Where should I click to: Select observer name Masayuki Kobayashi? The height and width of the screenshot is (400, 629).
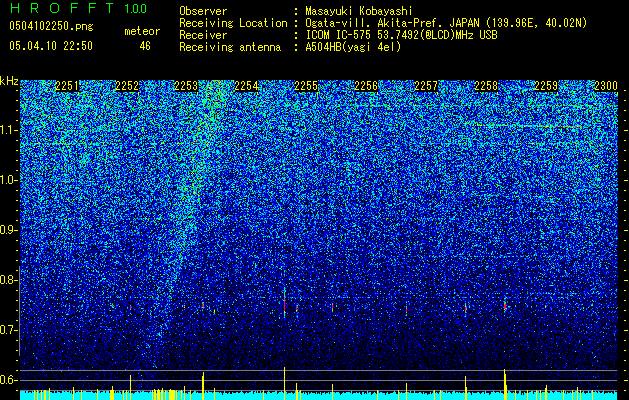(x=359, y=11)
